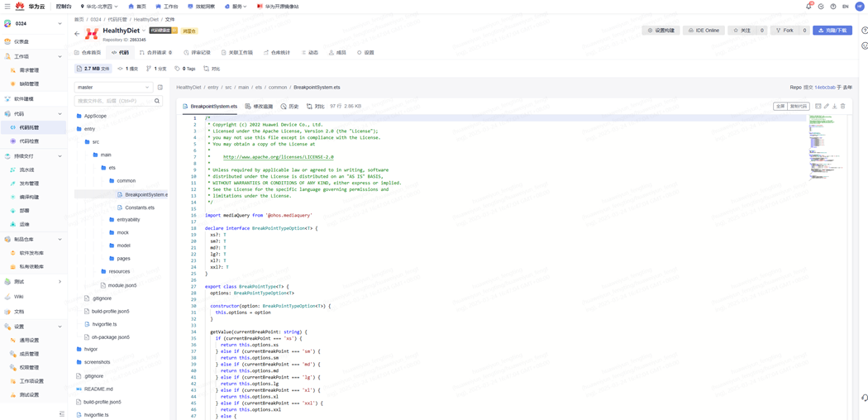
Task: Click commit hash 14ebcbab link
Action: point(825,88)
